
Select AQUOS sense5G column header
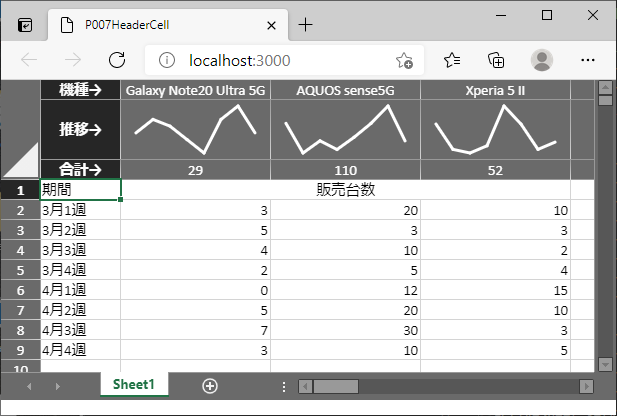(x=345, y=90)
